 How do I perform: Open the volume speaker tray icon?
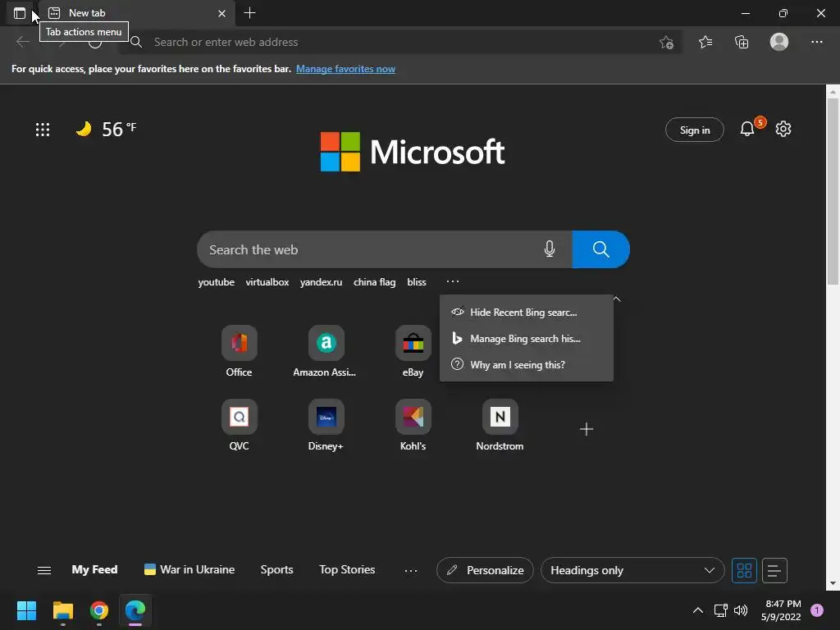click(741, 610)
